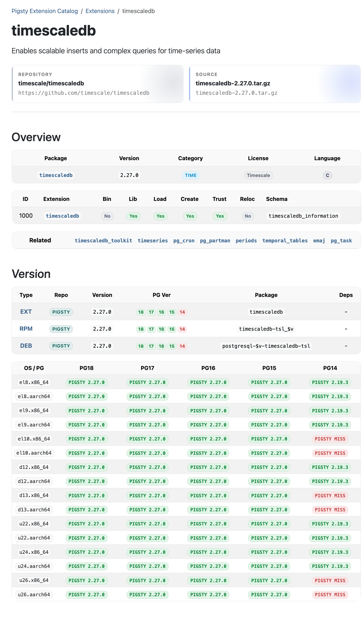This screenshot has width=364, height=617.
Task: Go to Extensions breadcrumb link
Action: point(100,11)
